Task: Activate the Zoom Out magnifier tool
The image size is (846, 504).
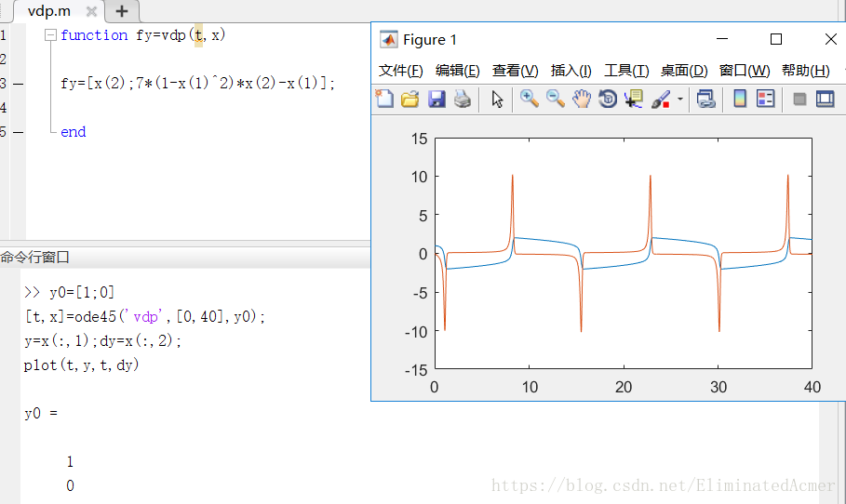Action: click(x=556, y=99)
